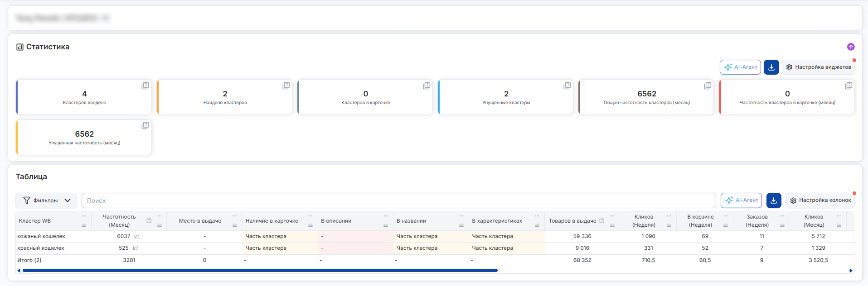Open hamburger menu of Кликов (Месяц) column
The image size is (868, 286).
(839, 225)
